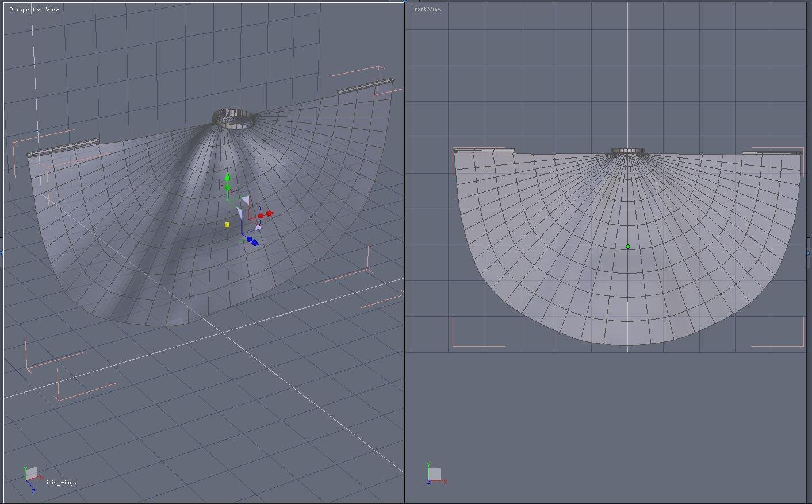Click the small red cube handle on the X axis
812x504 pixels.
(x=261, y=216)
